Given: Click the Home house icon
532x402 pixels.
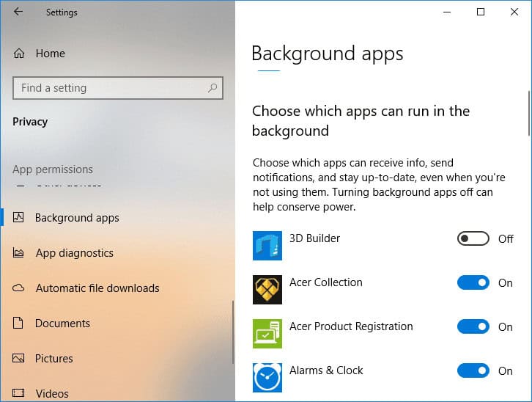Looking at the screenshot, I should (19, 54).
